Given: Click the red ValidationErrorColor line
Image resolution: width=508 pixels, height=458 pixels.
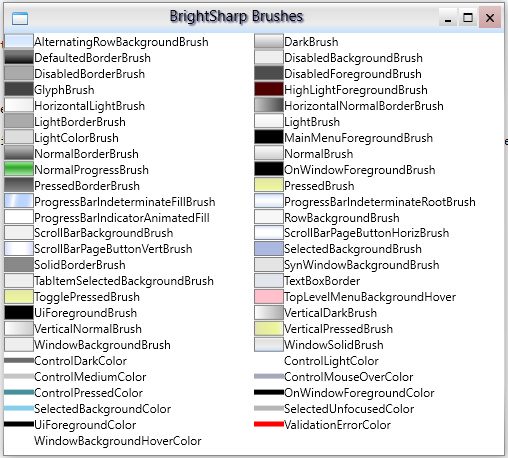Looking at the screenshot, I should pos(269,424).
